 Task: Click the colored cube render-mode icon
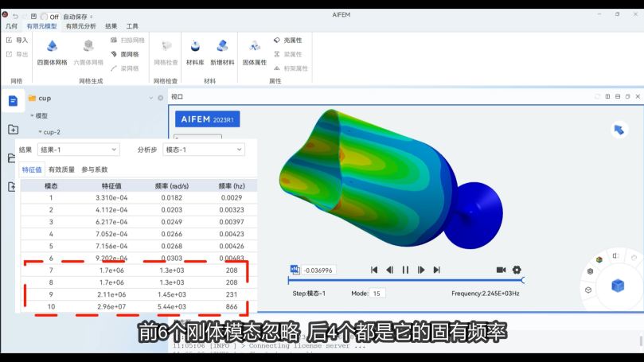point(599,259)
